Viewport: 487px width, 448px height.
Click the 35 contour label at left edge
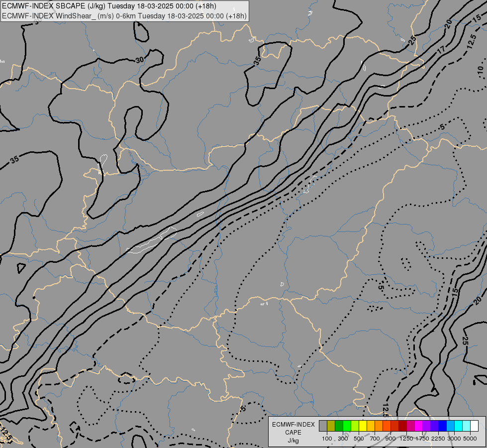click(x=14, y=160)
